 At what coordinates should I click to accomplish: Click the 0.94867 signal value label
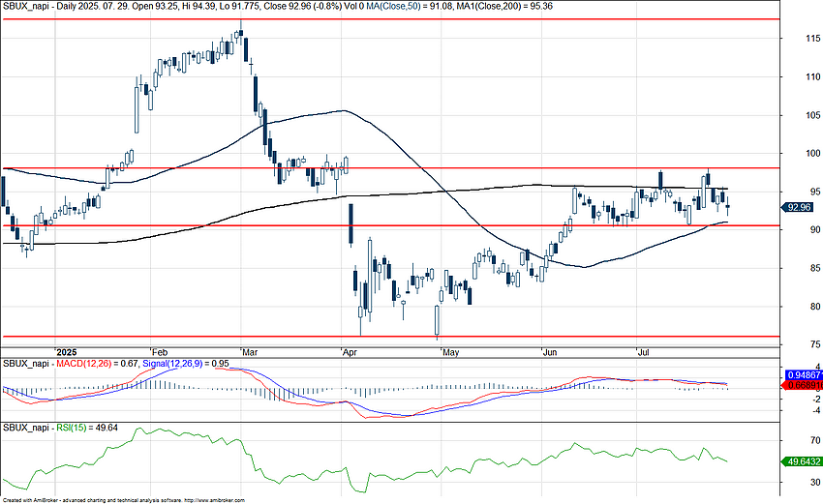click(x=804, y=375)
